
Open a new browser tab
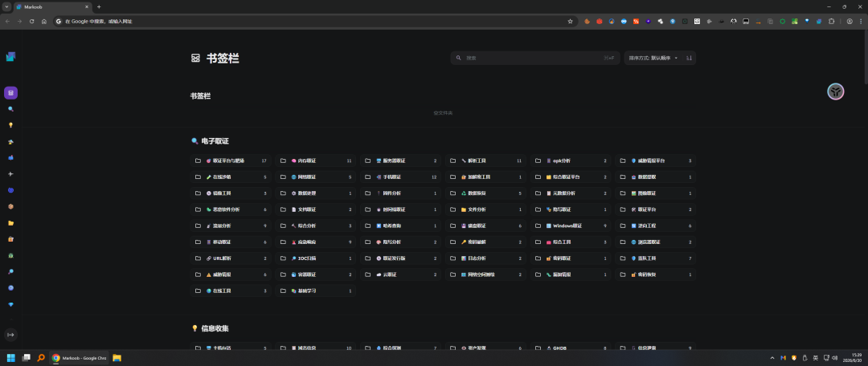point(99,6)
